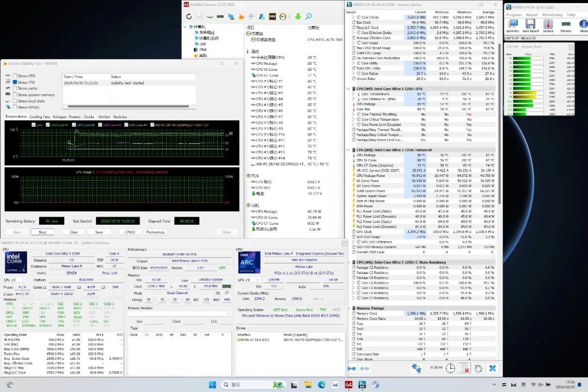The width and height of the screenshot is (588, 392).
Task: Click the Start button in Stability Test
Action: [17, 232]
